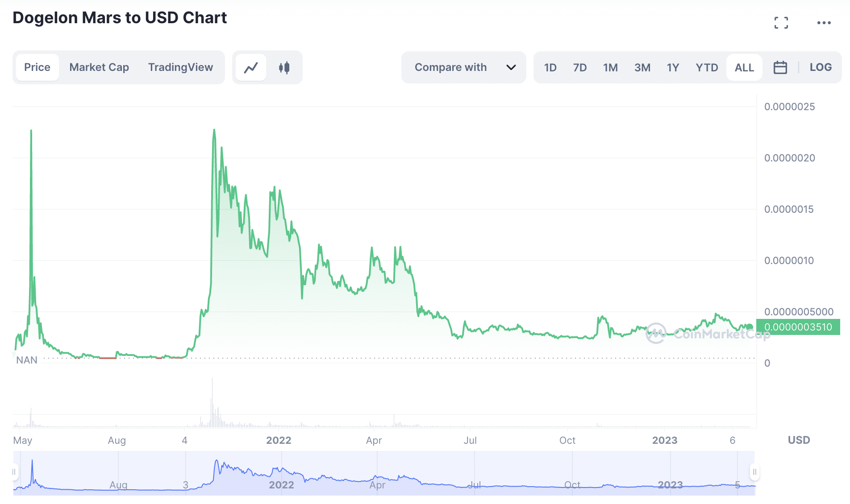Click the Compare with chevron arrow

[x=511, y=67]
